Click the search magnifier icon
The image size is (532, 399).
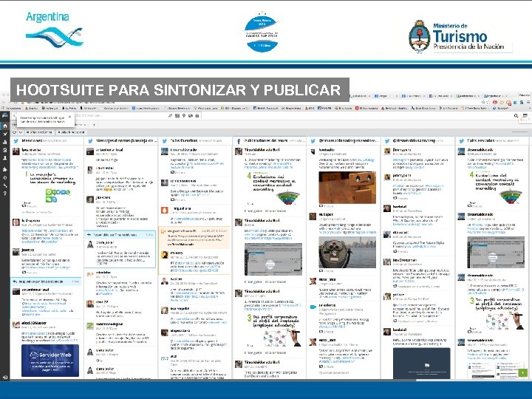516,116
